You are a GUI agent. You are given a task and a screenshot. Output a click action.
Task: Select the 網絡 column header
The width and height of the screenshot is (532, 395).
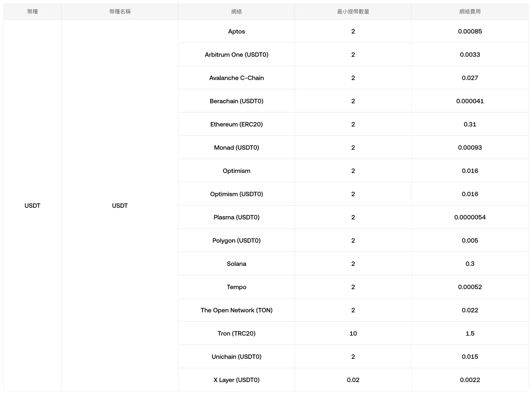[x=236, y=11]
